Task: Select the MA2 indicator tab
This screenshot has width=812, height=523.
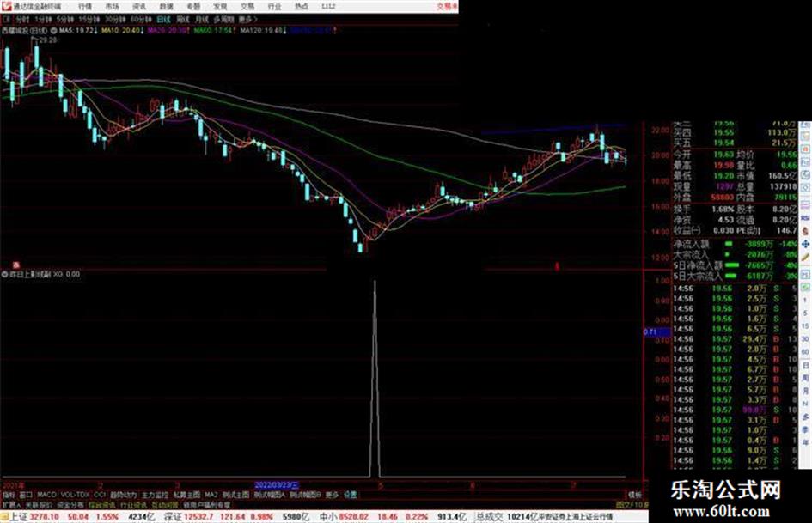Action: pos(211,495)
